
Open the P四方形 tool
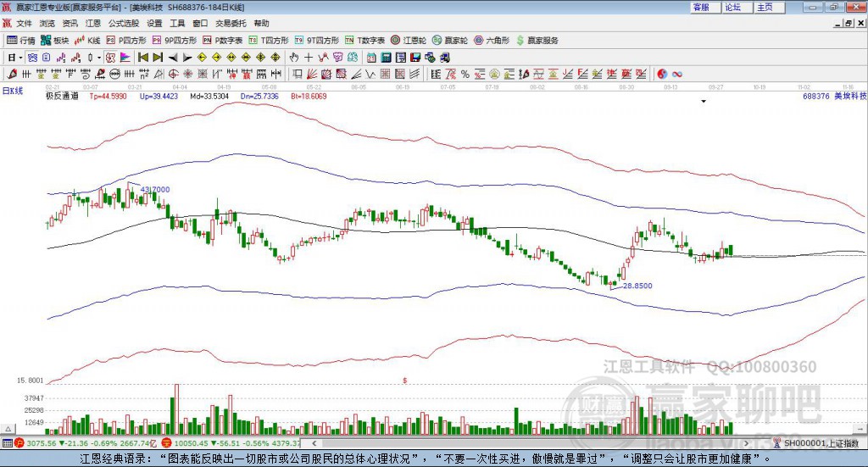(x=126, y=41)
